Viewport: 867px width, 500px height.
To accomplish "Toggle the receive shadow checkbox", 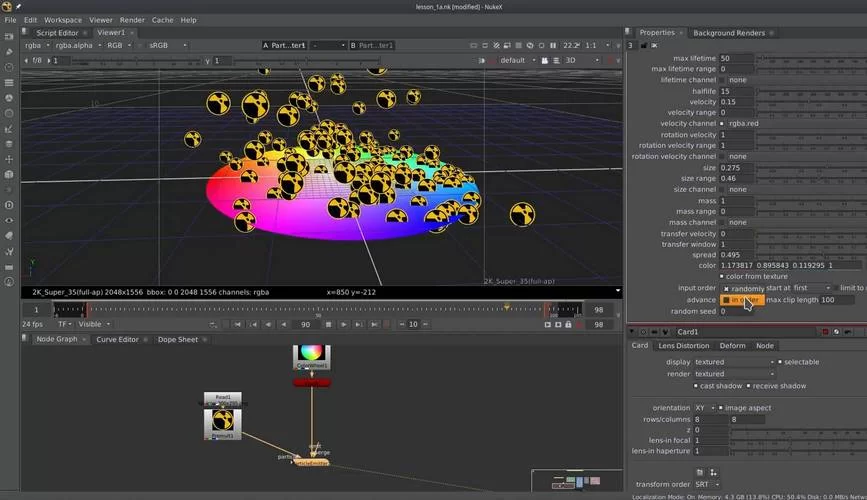I will (748, 386).
